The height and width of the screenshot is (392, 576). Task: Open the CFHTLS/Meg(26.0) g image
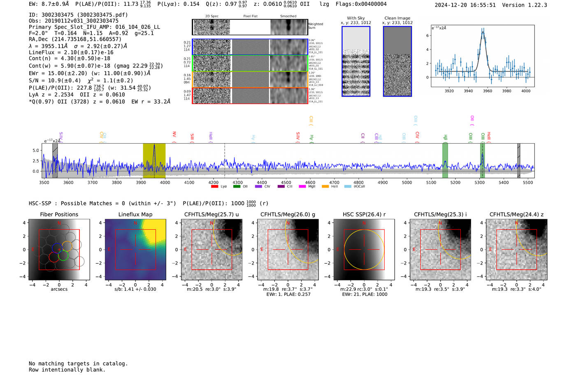click(x=288, y=249)
